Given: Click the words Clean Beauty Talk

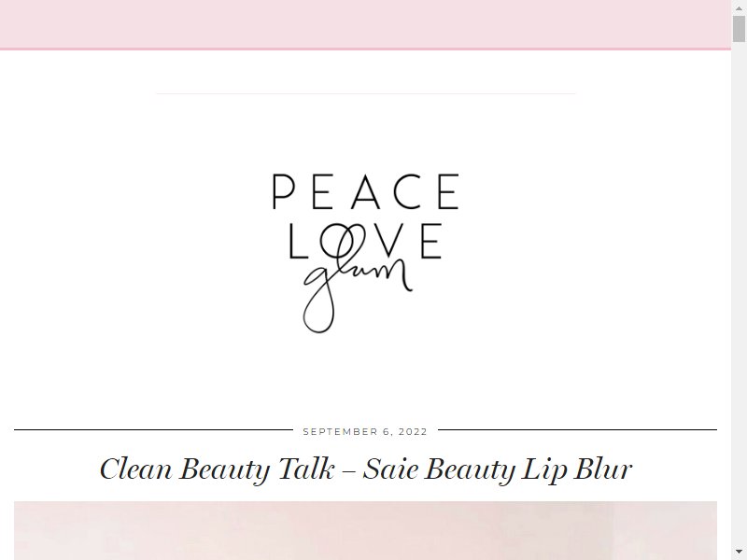Looking at the screenshot, I should [217, 469].
